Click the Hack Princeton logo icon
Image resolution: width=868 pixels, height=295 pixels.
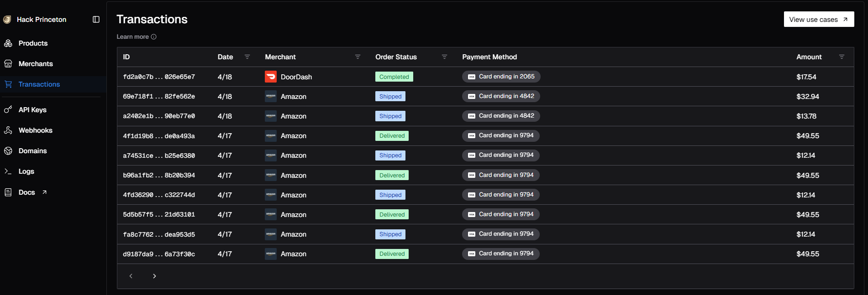coord(7,20)
